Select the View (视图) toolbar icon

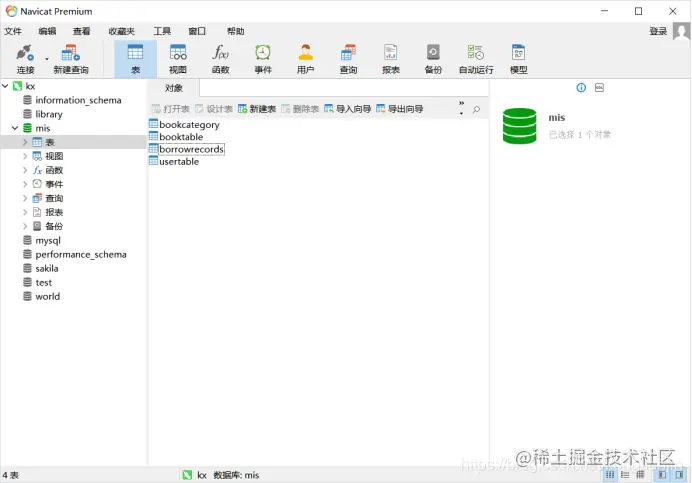pyautogui.click(x=178, y=59)
